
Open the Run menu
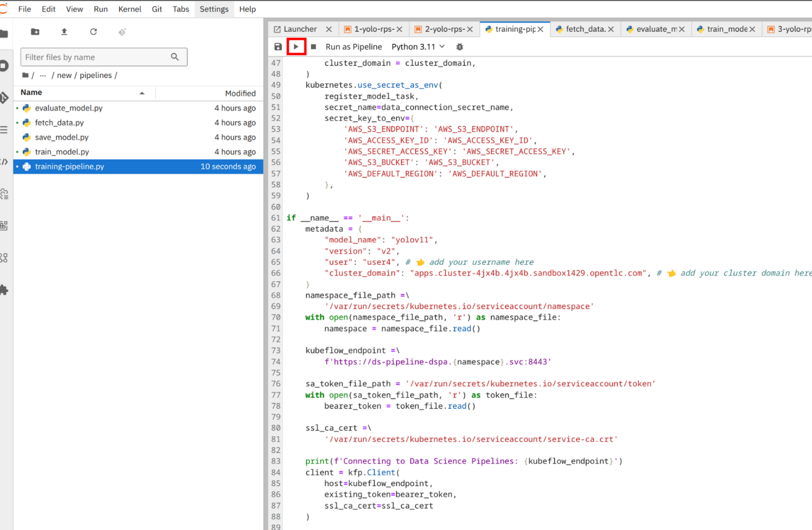click(101, 9)
